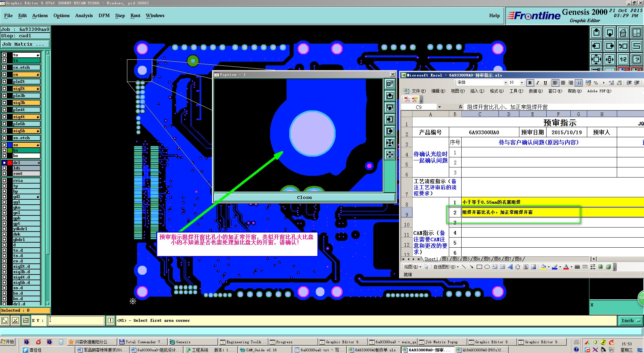
Task: Click the previous view undo-zoom icon
Action: [623, 46]
